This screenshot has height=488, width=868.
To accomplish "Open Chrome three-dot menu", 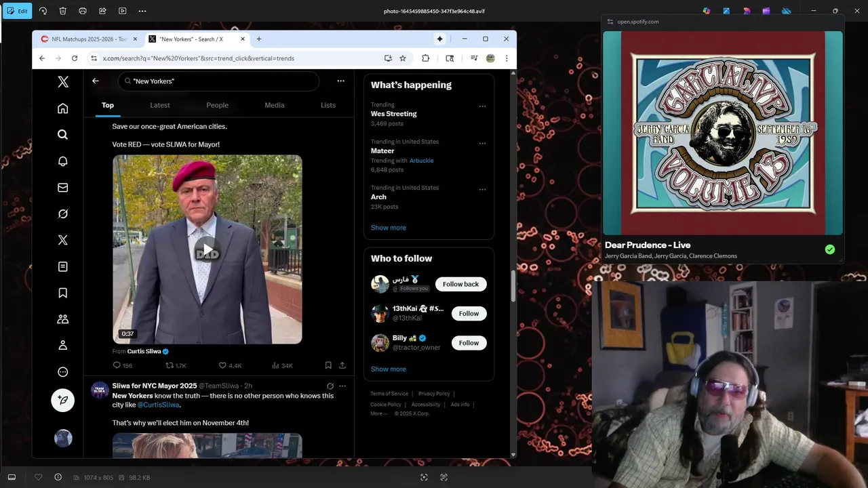I will (x=507, y=58).
